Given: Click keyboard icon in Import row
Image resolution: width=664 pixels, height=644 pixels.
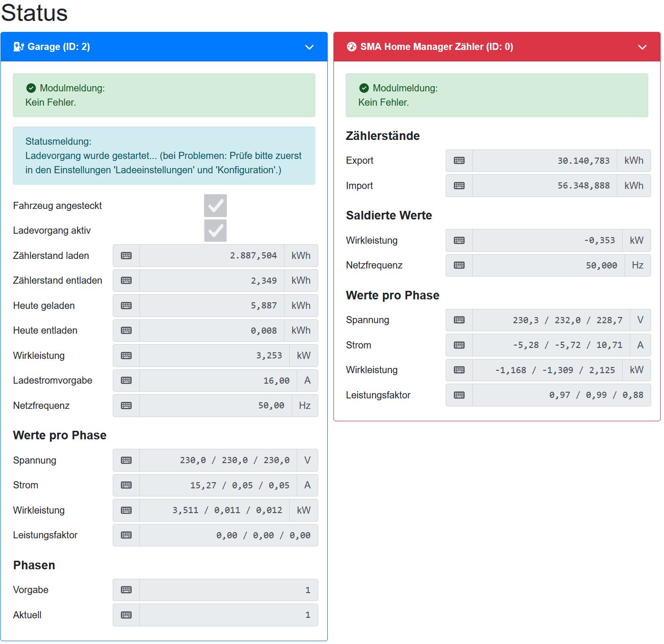Looking at the screenshot, I should [459, 186].
